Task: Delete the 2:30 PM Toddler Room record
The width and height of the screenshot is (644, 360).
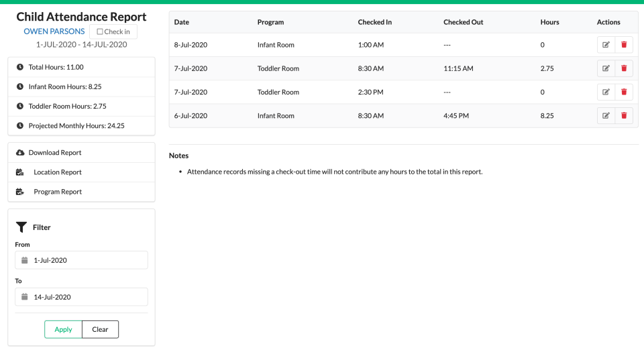Action: pos(624,92)
